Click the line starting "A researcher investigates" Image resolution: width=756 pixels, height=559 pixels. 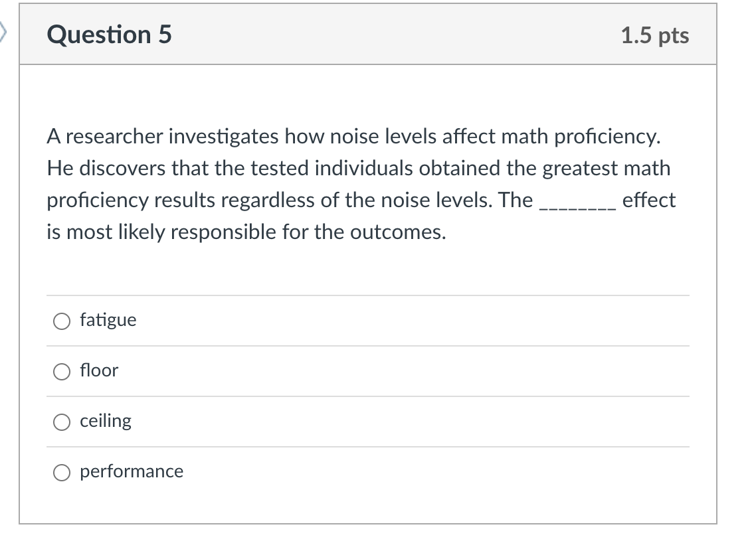(353, 137)
